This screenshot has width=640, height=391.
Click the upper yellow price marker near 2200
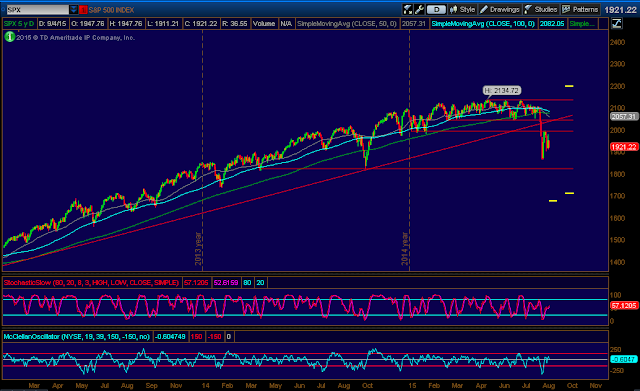[x=569, y=86]
